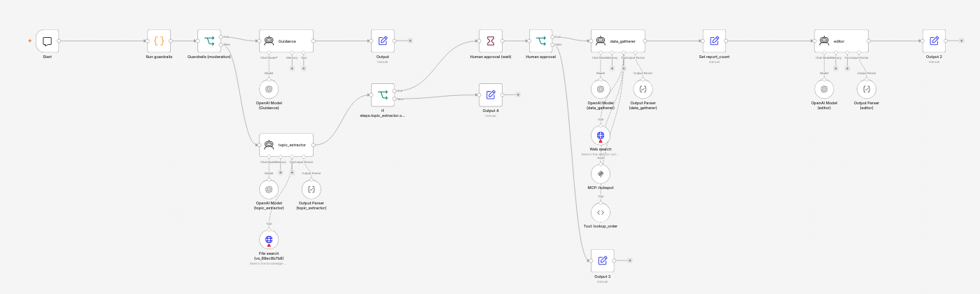Add Memory to editor agent plus button
The width and height of the screenshot is (980, 294).
[x=836, y=69]
